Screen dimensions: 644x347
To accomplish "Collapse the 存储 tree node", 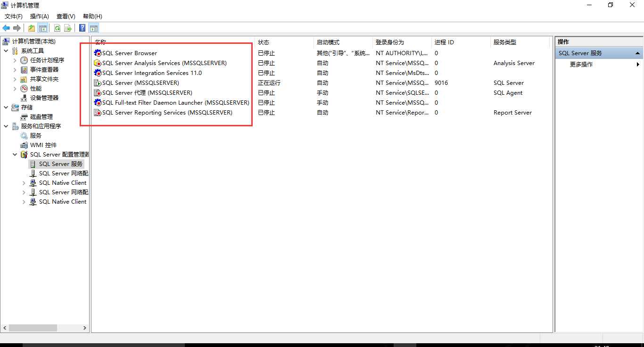I will click(x=6, y=107).
